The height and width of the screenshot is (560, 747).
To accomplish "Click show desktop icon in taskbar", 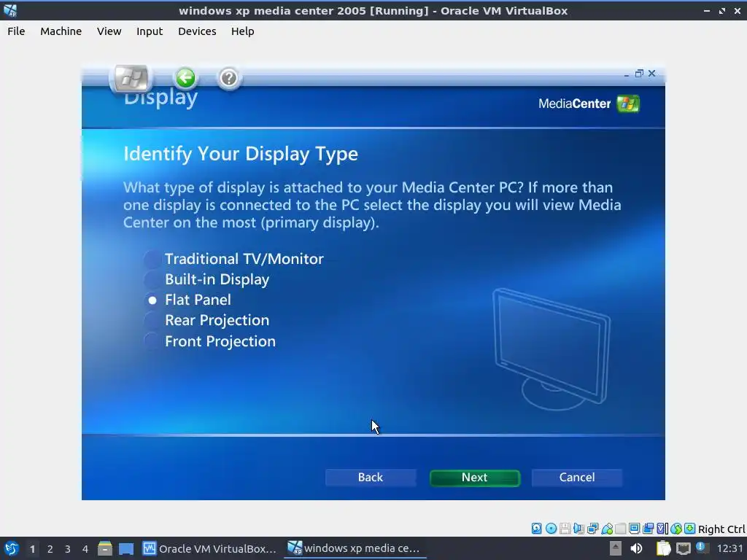I will pyautogui.click(x=126, y=548).
